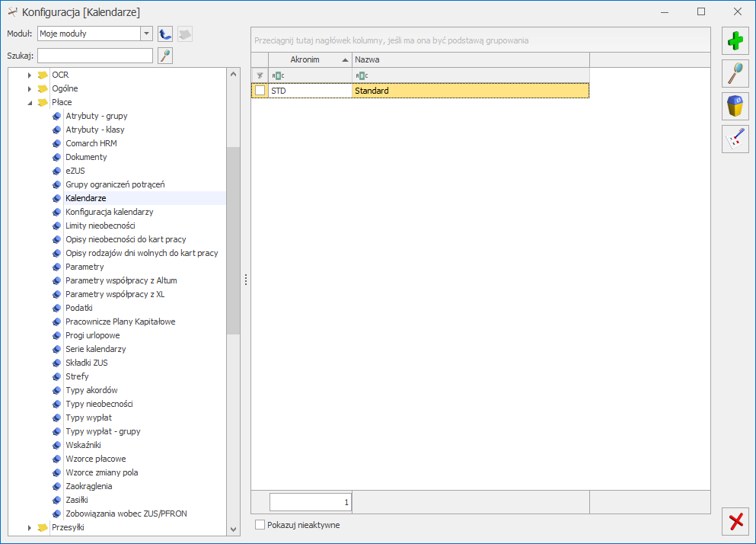
Task: Select Parametry współpracy z XL
Action: [115, 294]
